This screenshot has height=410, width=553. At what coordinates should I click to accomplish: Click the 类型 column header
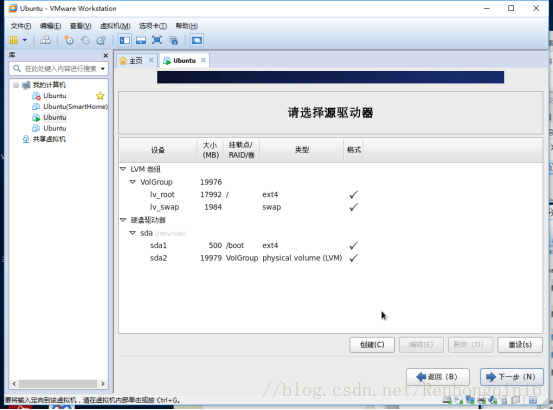(x=302, y=150)
